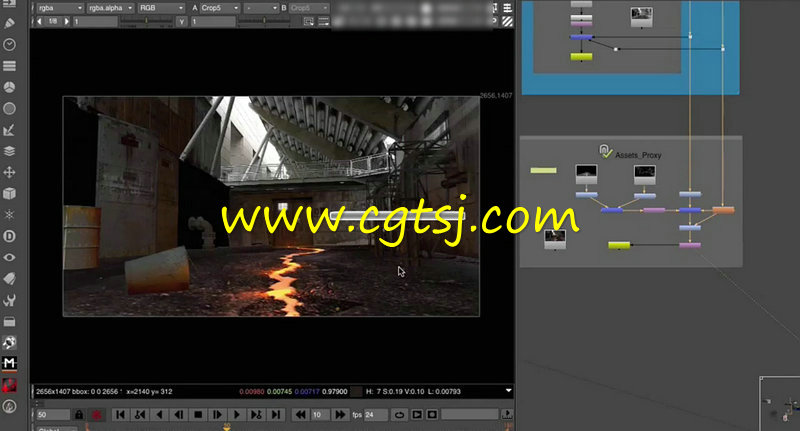Toggle the region of interest button
800x431 pixels.
308,21
